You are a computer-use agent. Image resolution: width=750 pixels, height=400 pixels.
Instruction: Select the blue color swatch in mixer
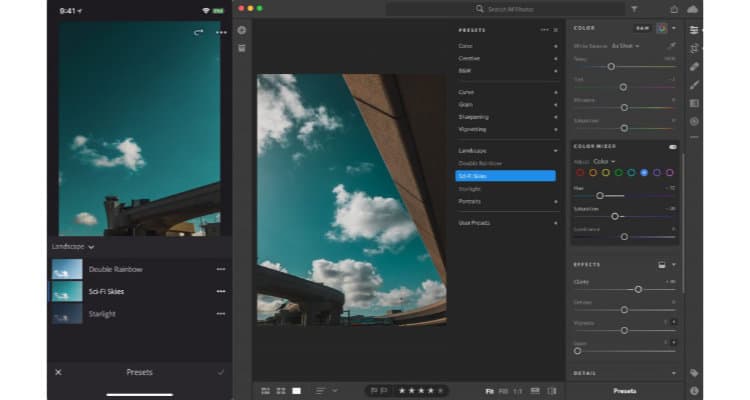point(644,172)
